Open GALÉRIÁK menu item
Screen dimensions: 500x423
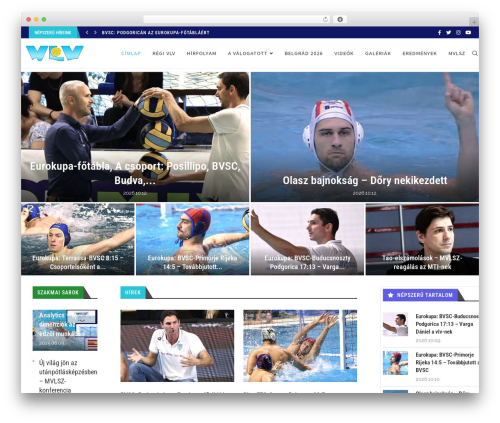coord(378,53)
